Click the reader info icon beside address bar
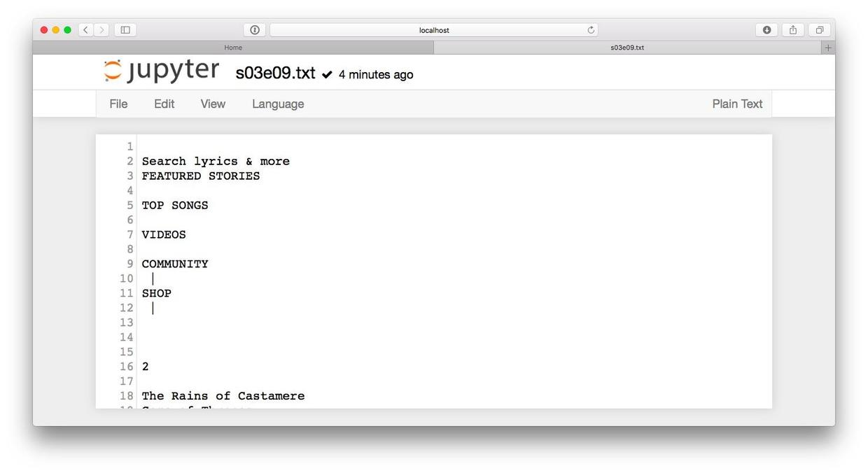The height and width of the screenshot is (473, 868). 255,29
